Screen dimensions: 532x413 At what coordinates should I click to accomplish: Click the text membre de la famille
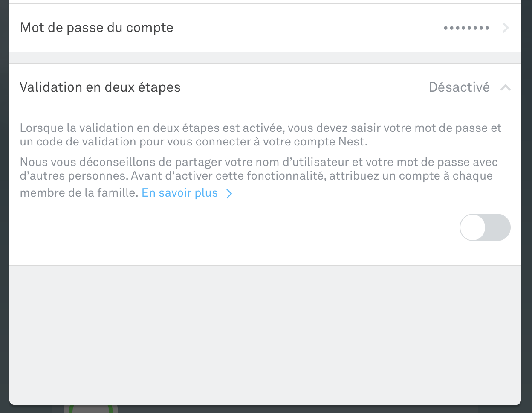[79, 193]
